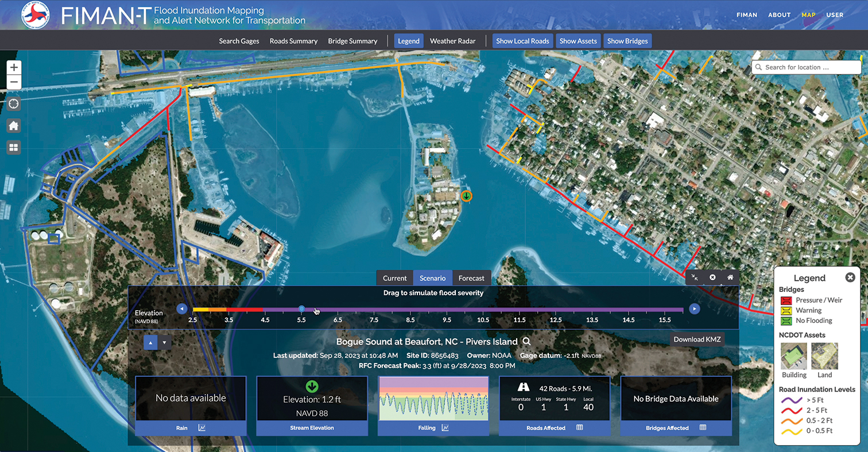Collapse gage panel with the down arrow
Screen dimensions: 868x452
coord(165,342)
